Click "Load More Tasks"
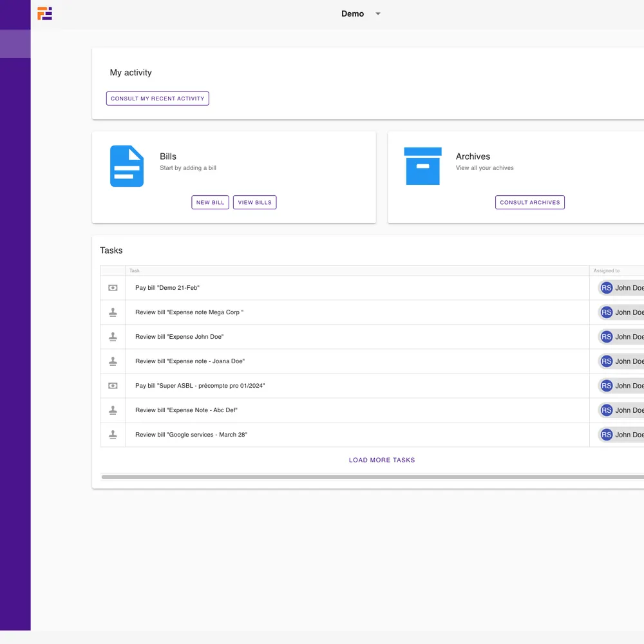 tap(381, 460)
